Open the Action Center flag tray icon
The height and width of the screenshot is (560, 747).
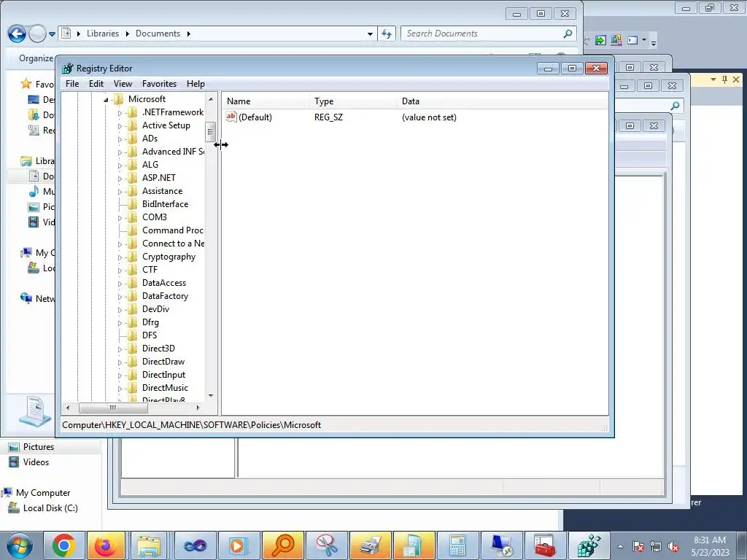(x=638, y=547)
